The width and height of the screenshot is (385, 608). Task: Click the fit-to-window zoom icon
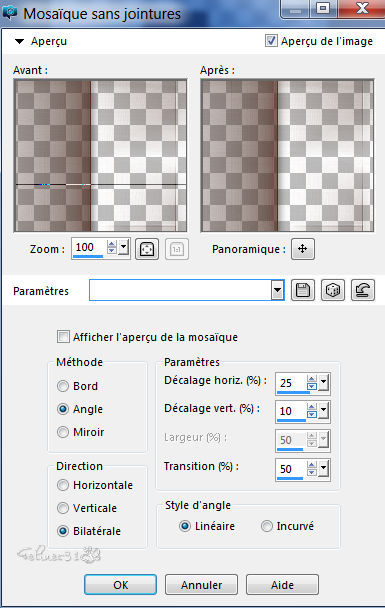147,249
